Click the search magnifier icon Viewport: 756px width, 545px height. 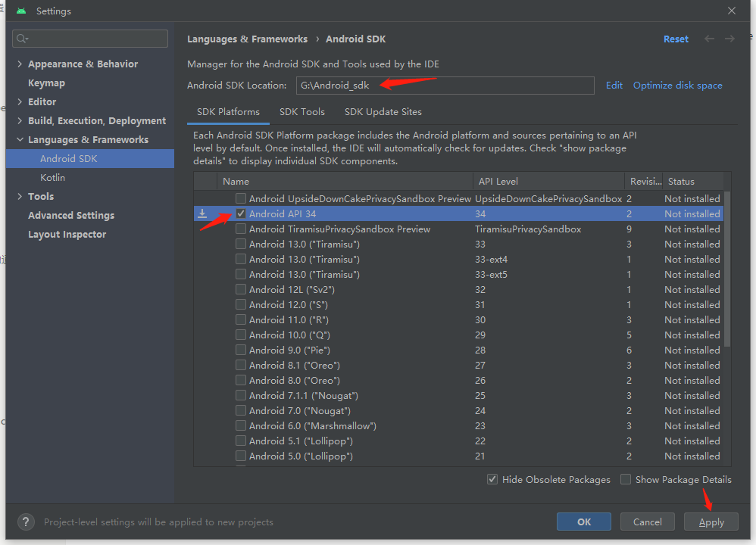click(x=22, y=39)
